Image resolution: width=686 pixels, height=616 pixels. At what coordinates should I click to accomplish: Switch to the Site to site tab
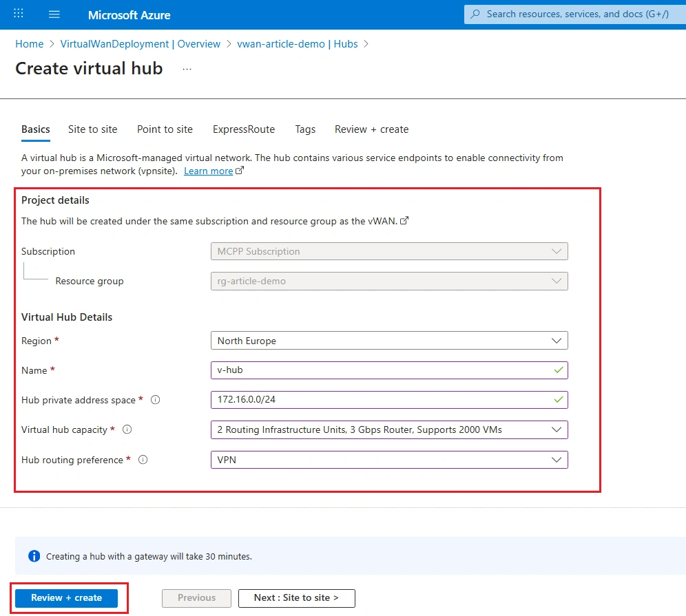[93, 129]
